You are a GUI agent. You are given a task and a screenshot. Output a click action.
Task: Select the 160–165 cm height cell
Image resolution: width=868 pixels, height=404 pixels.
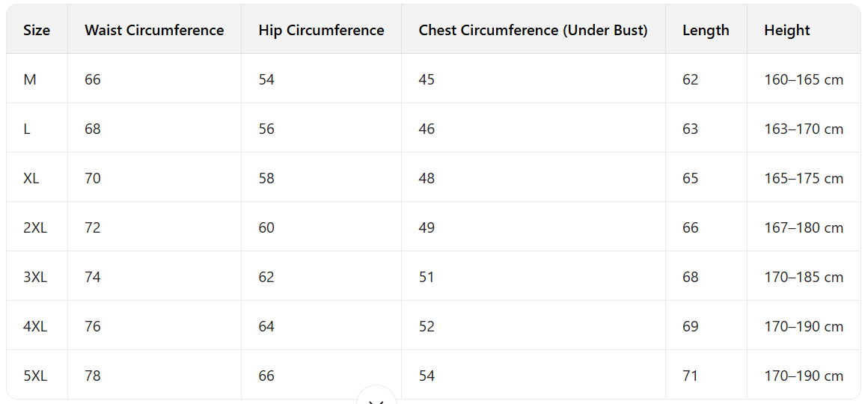[804, 79]
